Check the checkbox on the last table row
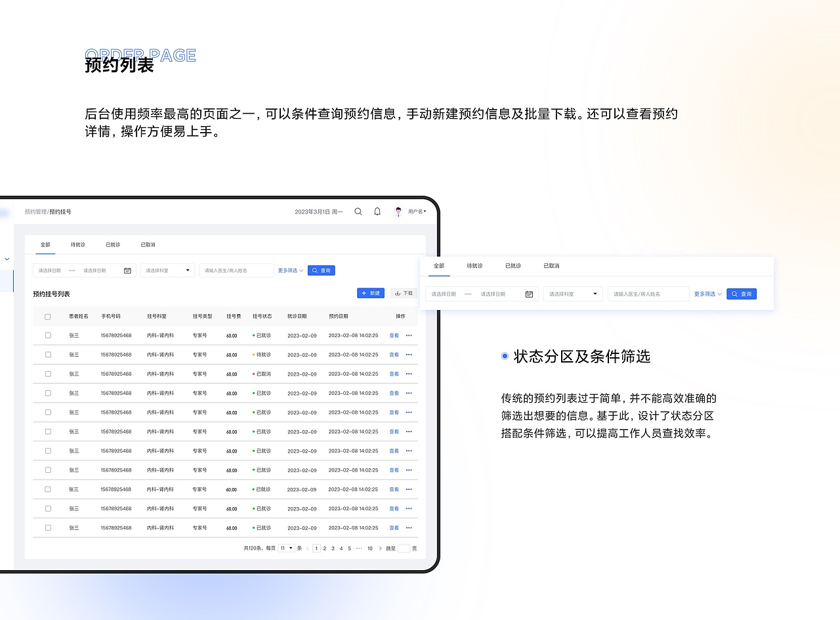The image size is (840, 620). (x=48, y=527)
